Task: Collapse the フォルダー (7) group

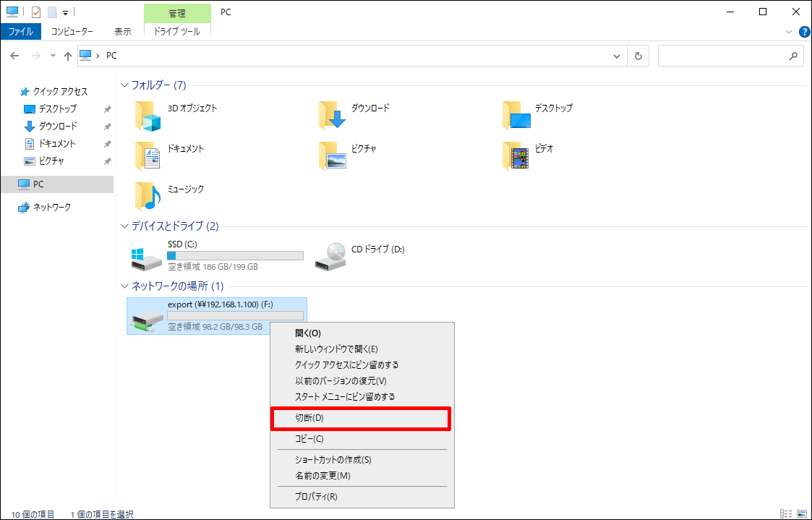Action: click(124, 85)
